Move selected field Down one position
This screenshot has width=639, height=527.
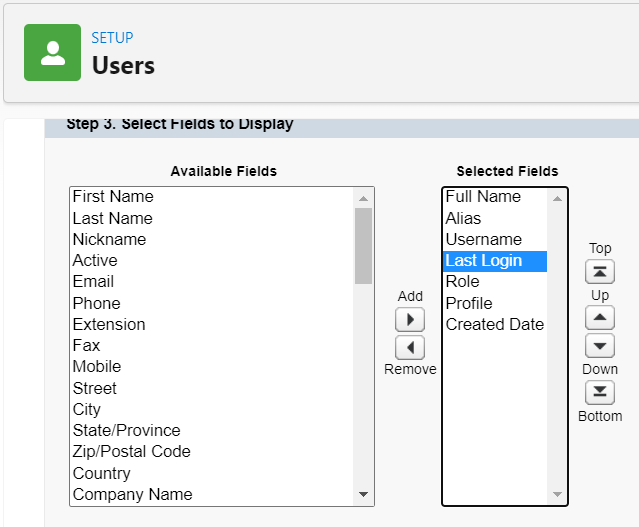point(600,346)
